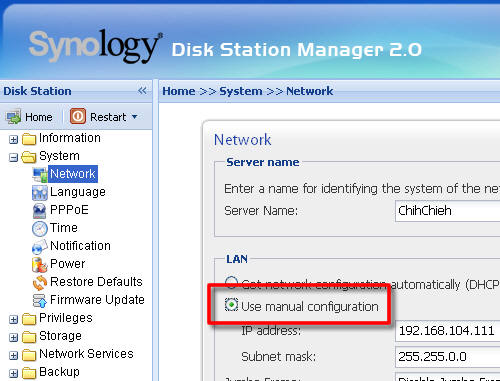Viewport: 500px width, 381px height.
Task: Expand the Information folder node
Action: pyautogui.click(x=13, y=139)
